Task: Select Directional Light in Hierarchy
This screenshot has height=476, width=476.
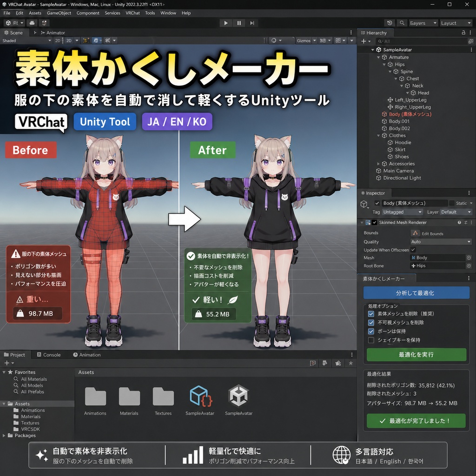Action: (x=398, y=178)
